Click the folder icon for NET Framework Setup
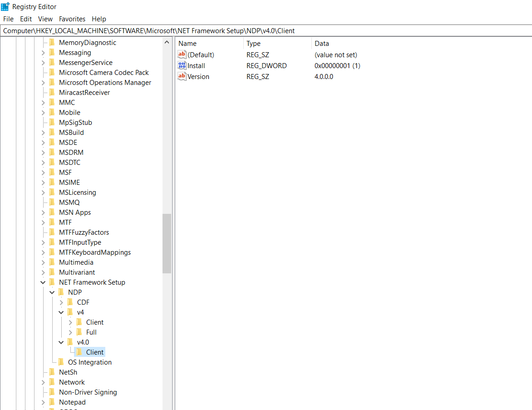This screenshot has width=532, height=410. click(51, 282)
